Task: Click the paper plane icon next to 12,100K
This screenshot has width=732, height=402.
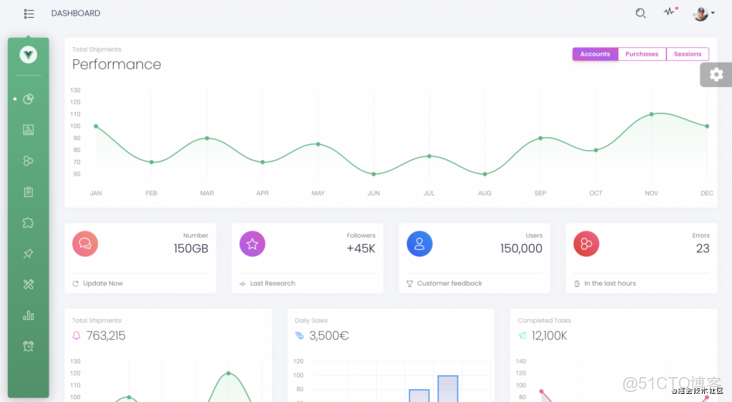Action: (522, 336)
